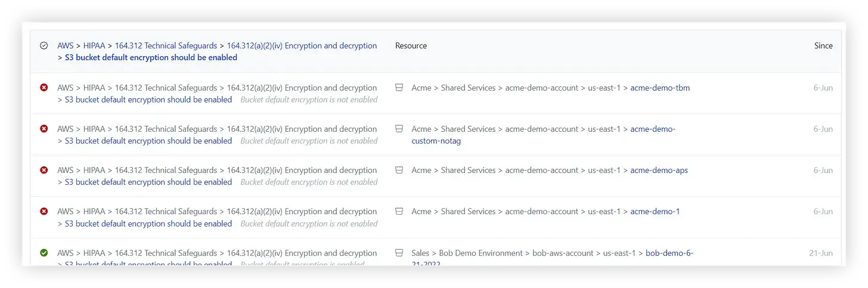Click the control status icon in the header row
Image resolution: width=868 pixels, height=288 pixels.
[x=44, y=46]
